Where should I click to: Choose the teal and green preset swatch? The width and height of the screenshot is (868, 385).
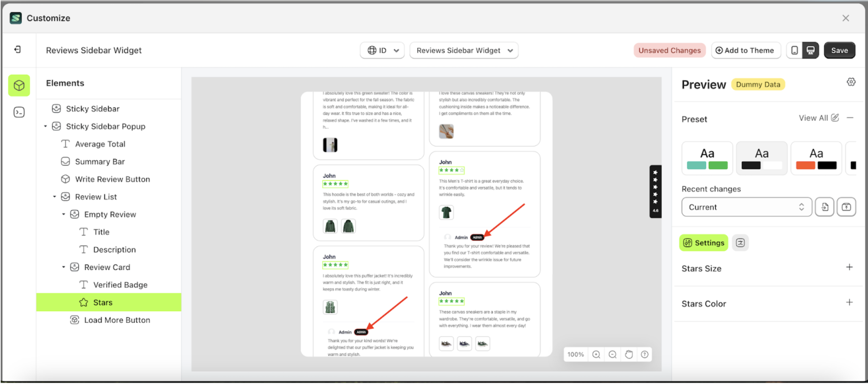[x=707, y=158]
